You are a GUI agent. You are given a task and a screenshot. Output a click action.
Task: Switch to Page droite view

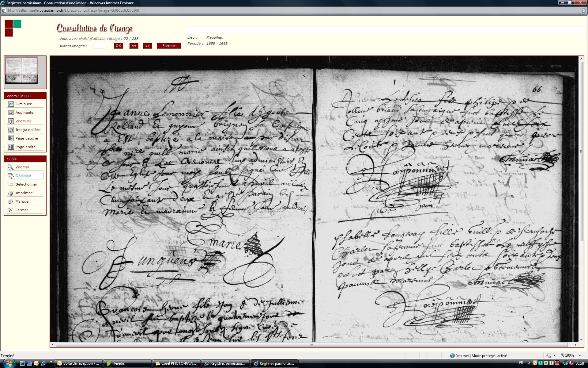tap(11, 147)
